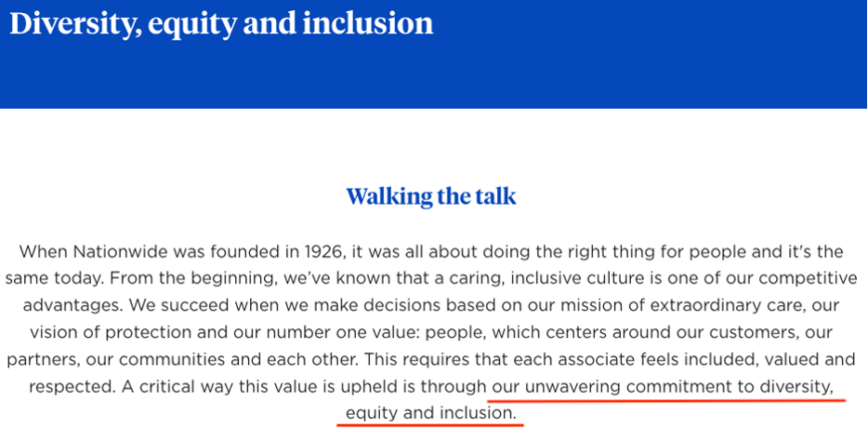Click underlined "our unwavering commitment to diversity" text
The image size is (868, 441).
coord(663,385)
